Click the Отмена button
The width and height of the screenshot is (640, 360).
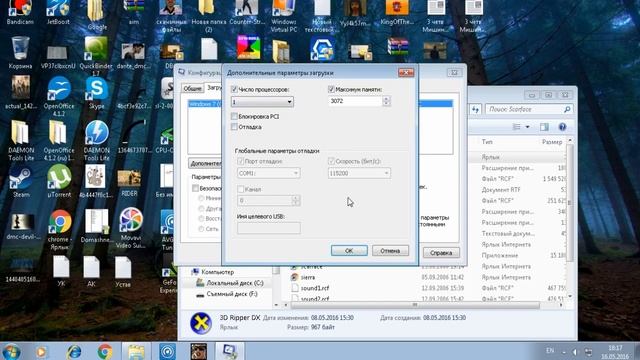coord(390,251)
